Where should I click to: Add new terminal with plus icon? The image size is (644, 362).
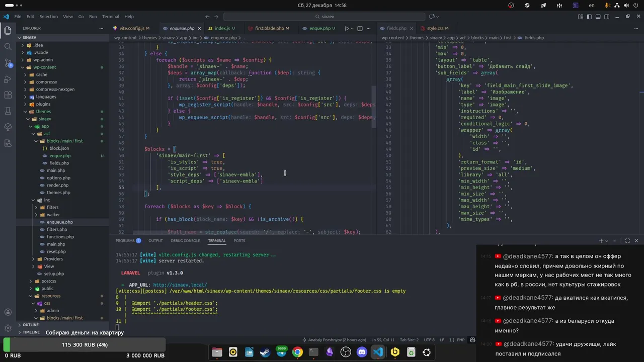pyautogui.click(x=601, y=241)
